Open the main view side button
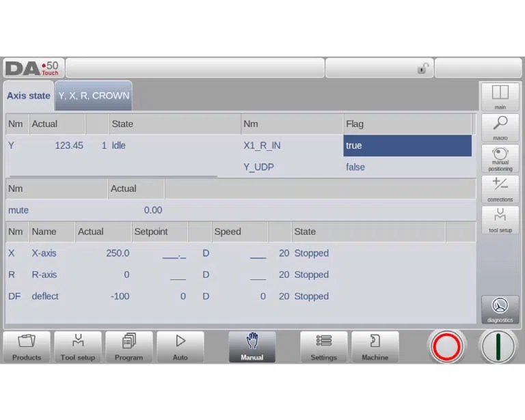The image size is (525, 420). (x=500, y=97)
